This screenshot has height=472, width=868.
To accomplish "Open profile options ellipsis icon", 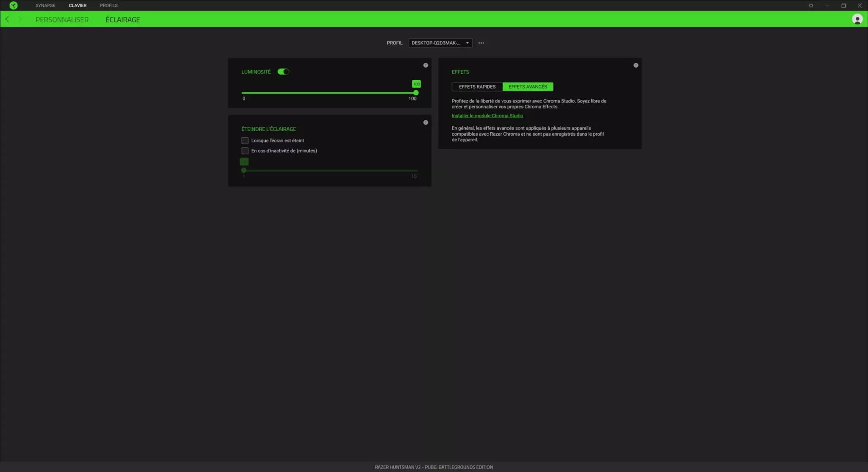I will [481, 42].
